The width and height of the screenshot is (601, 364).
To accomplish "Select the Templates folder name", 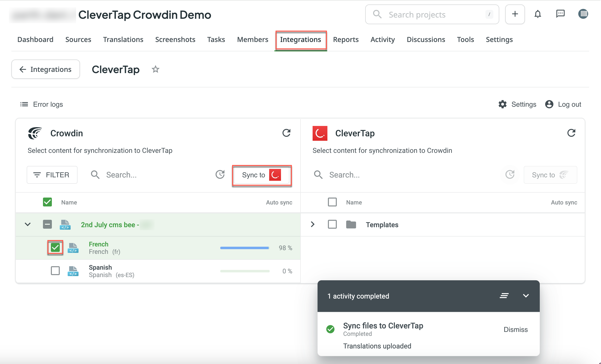I will (x=382, y=225).
